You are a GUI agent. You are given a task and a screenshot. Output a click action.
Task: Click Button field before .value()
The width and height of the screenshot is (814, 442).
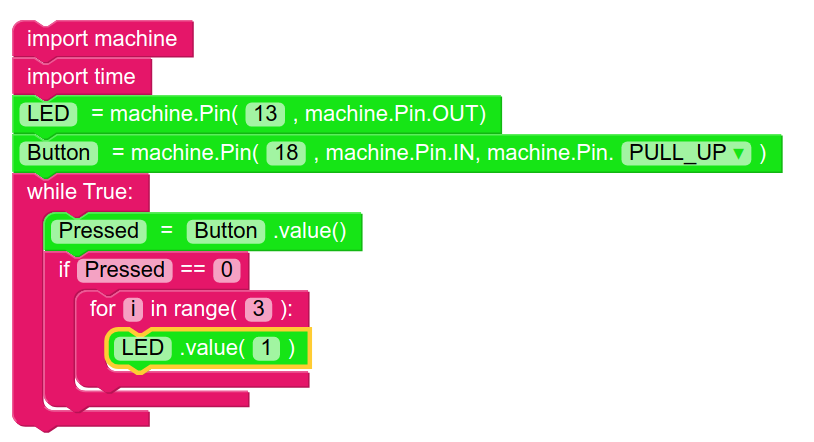[226, 232]
